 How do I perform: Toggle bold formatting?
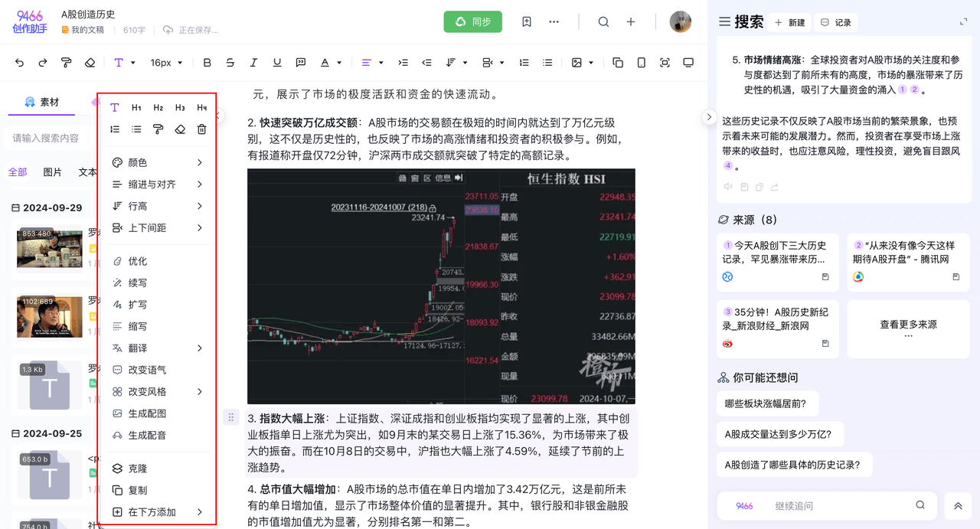(207, 63)
